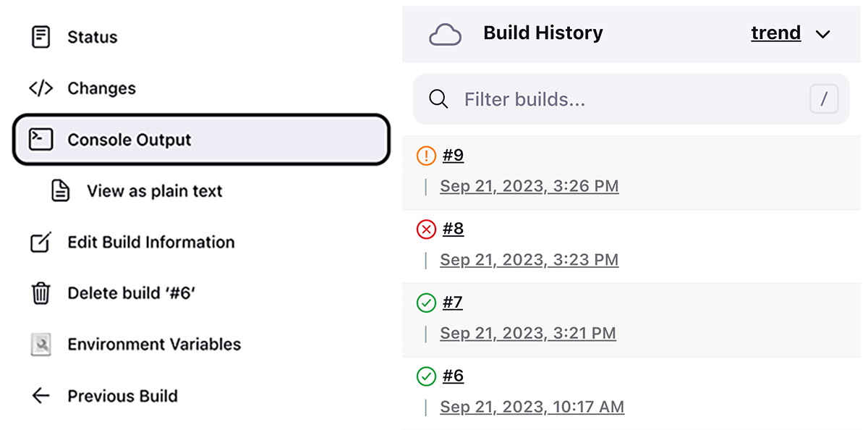
Task: Open Environment Variables via its icon
Action: (x=41, y=345)
